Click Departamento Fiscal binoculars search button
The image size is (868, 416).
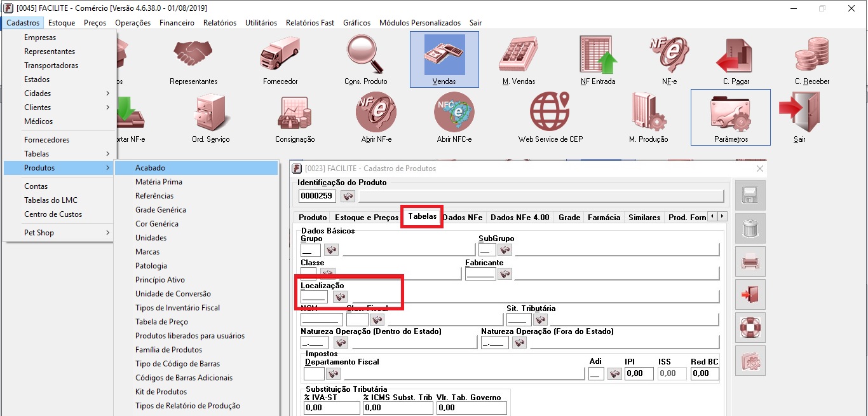pos(333,374)
